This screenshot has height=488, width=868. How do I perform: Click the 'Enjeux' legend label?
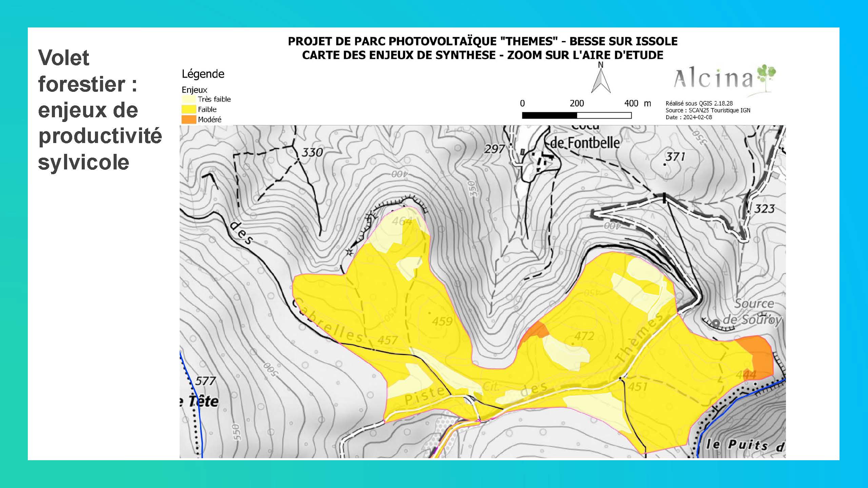(194, 90)
